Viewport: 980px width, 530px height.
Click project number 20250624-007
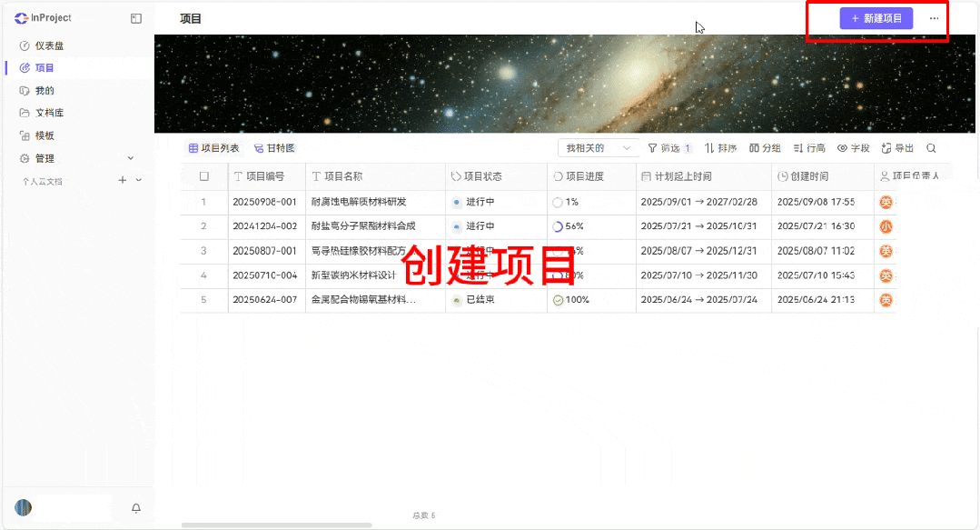pyautogui.click(x=264, y=300)
